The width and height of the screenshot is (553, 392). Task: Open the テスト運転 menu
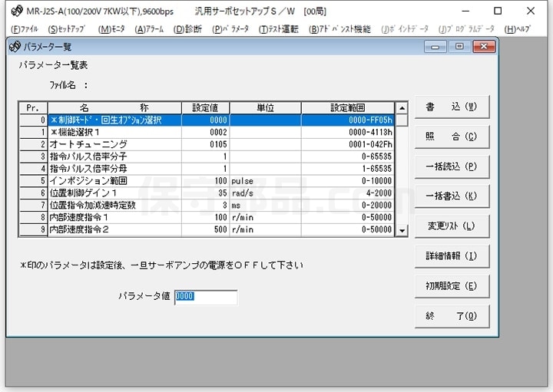coord(278,29)
